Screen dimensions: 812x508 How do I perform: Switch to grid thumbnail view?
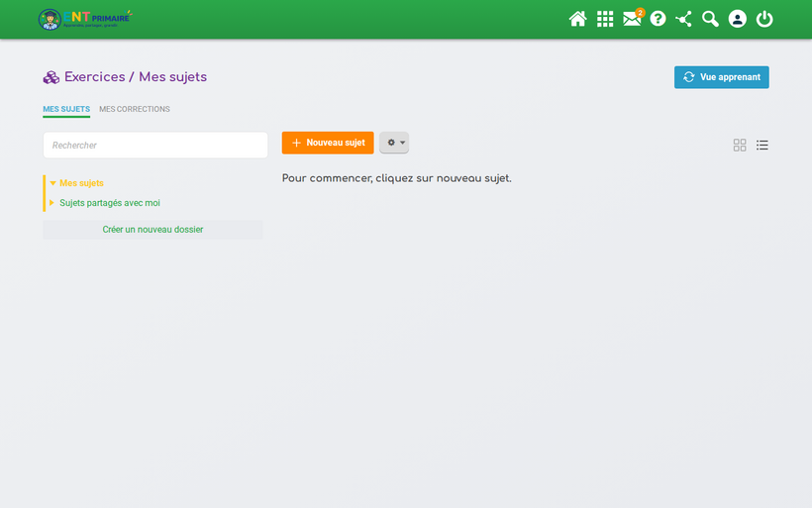point(740,145)
